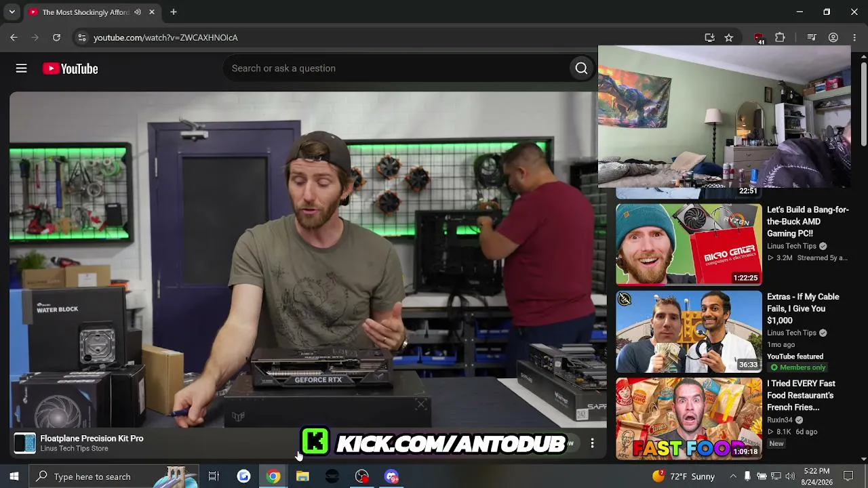Image resolution: width=868 pixels, height=488 pixels.
Task: Open the volume control in system tray
Action: click(789, 476)
